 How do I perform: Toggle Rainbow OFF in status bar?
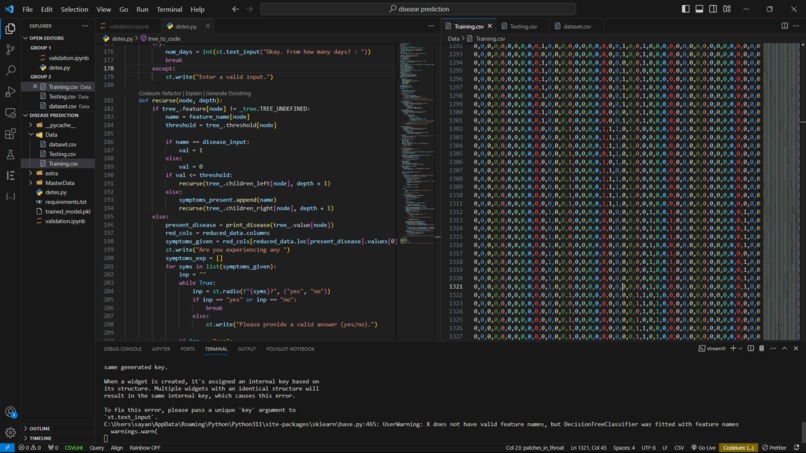(x=145, y=448)
